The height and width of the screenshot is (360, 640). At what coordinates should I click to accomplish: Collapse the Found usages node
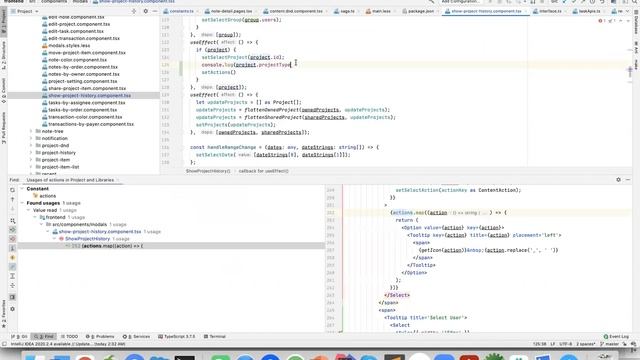click(22, 203)
